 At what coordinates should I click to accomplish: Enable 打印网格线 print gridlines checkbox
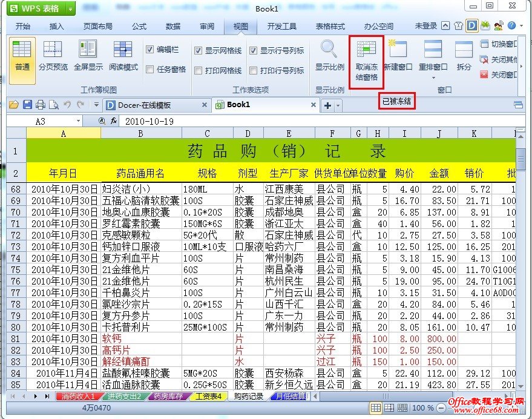(x=198, y=71)
